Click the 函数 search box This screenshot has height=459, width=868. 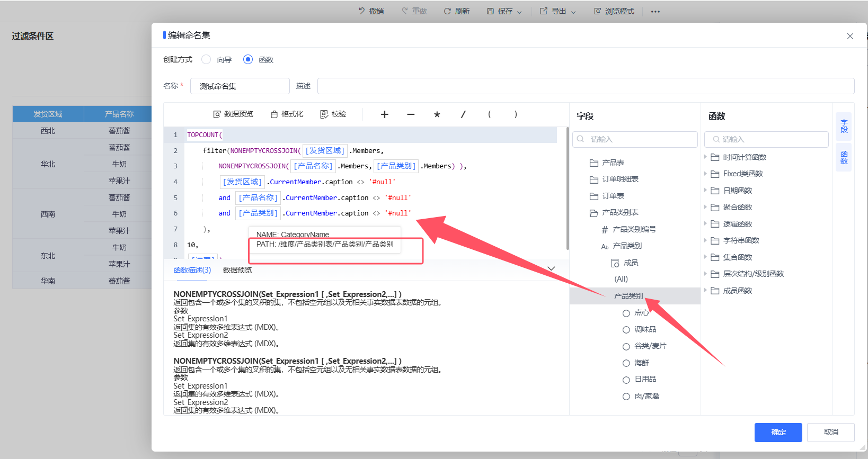(766, 139)
